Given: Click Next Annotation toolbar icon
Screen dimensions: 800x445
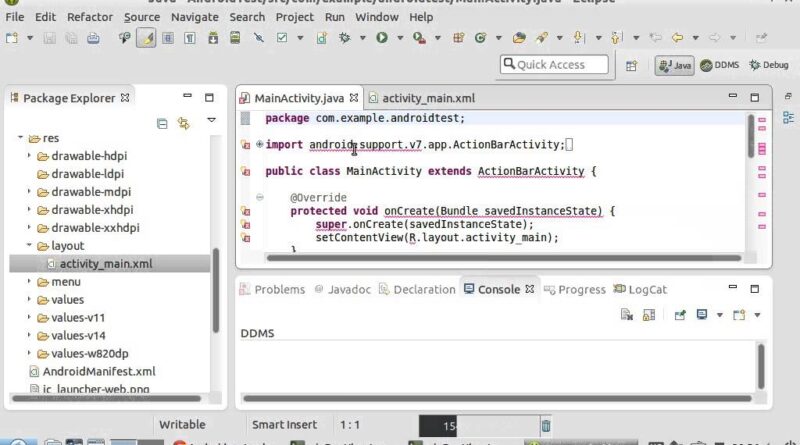Looking at the screenshot, I should coord(578,38).
